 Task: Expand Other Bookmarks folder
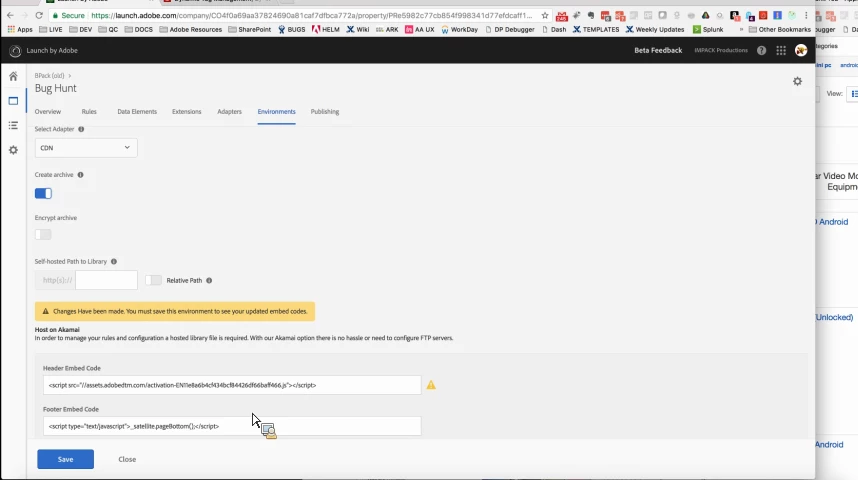(780, 30)
